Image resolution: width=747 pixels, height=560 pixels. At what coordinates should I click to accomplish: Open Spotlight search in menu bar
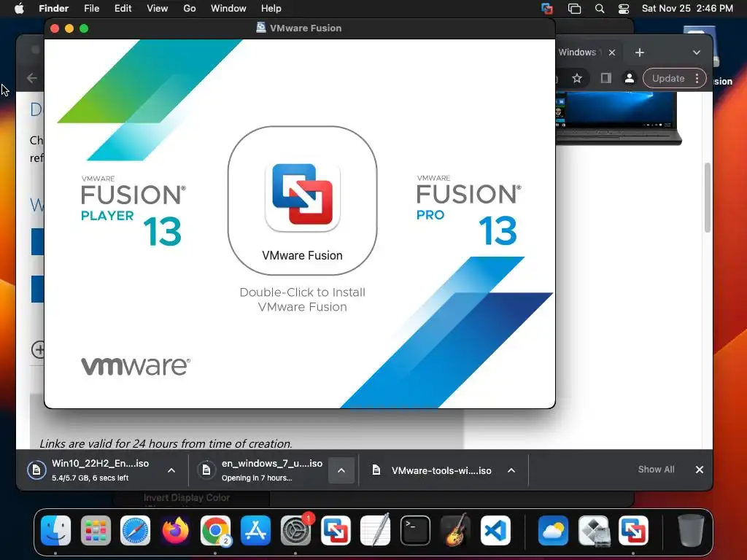600,9
